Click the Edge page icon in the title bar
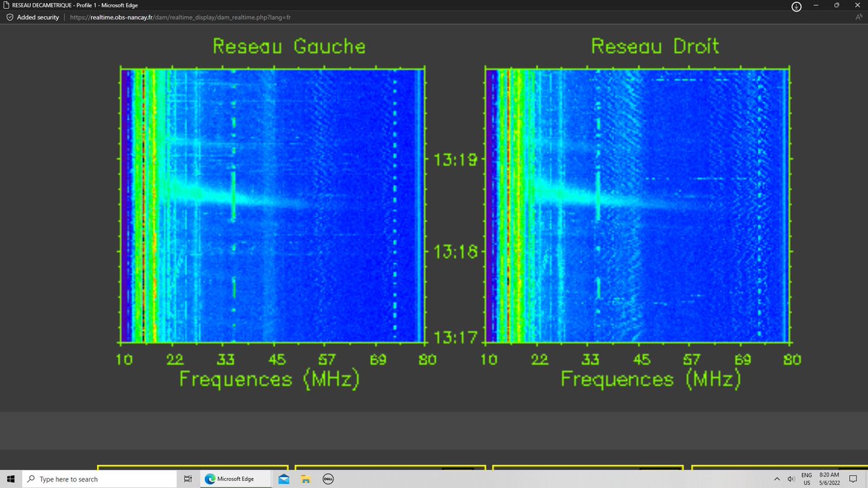The height and width of the screenshot is (488, 868). pyautogui.click(x=6, y=6)
